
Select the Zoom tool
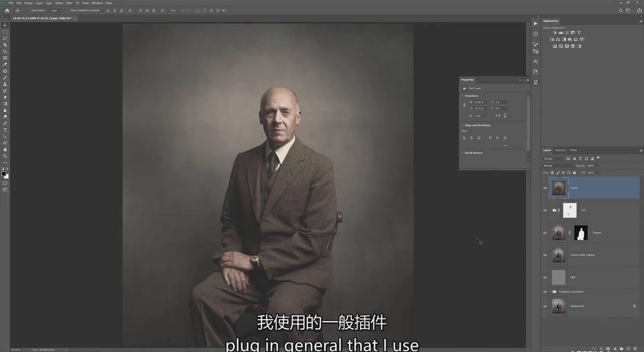[x=5, y=156]
